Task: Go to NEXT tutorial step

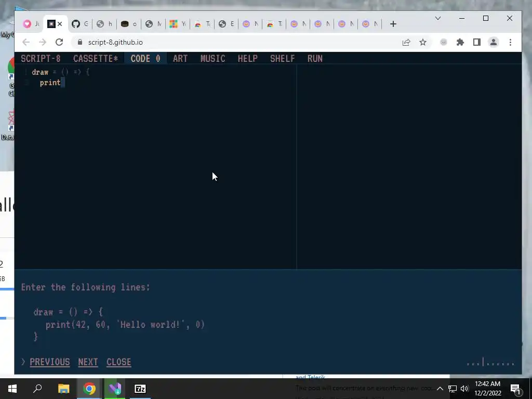Action: (x=88, y=362)
